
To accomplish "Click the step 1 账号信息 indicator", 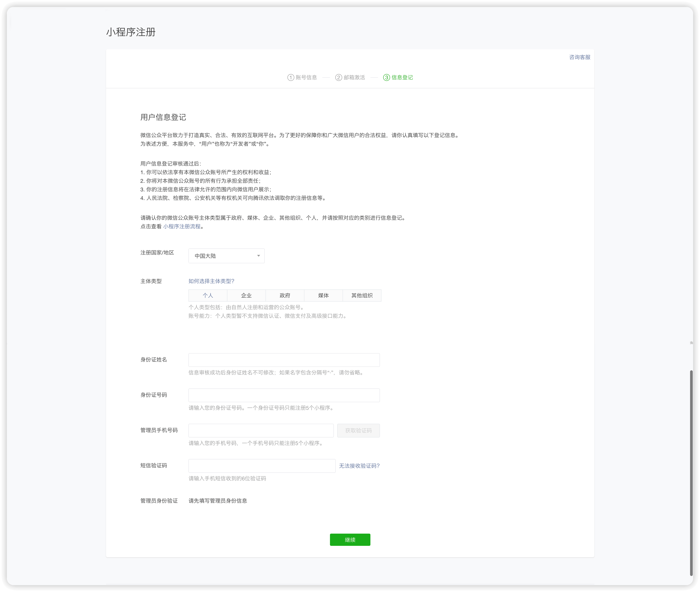I will pos(302,77).
